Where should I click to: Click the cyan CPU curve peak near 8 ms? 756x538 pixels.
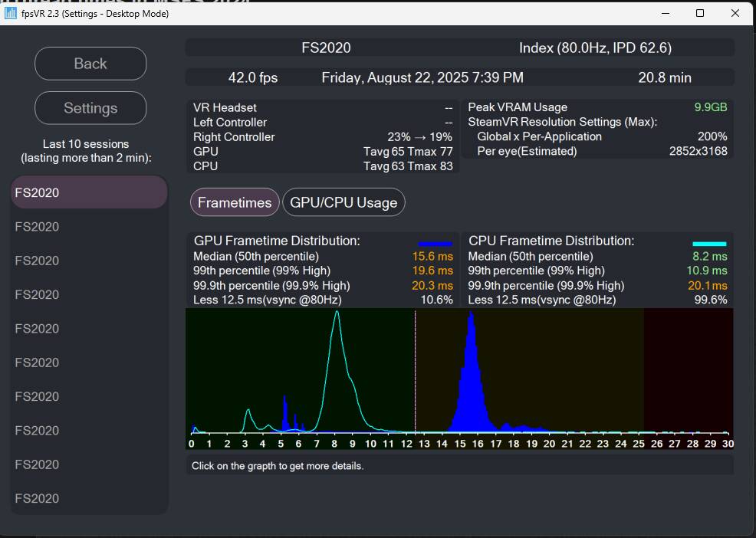click(x=337, y=313)
